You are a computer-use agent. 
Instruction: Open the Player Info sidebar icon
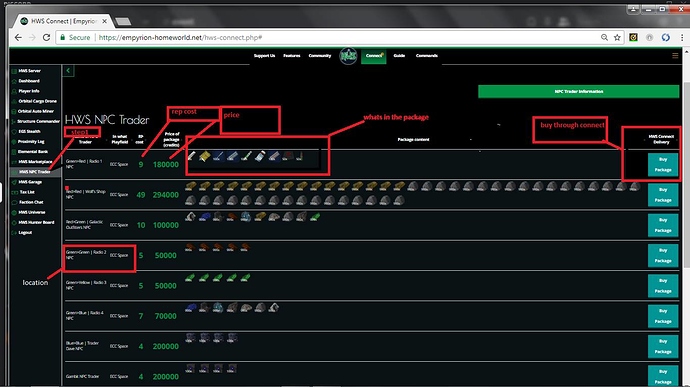pyautogui.click(x=14, y=91)
